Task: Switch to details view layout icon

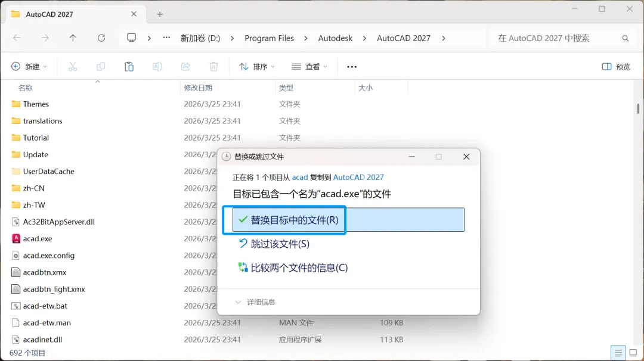Action: [x=618, y=353]
